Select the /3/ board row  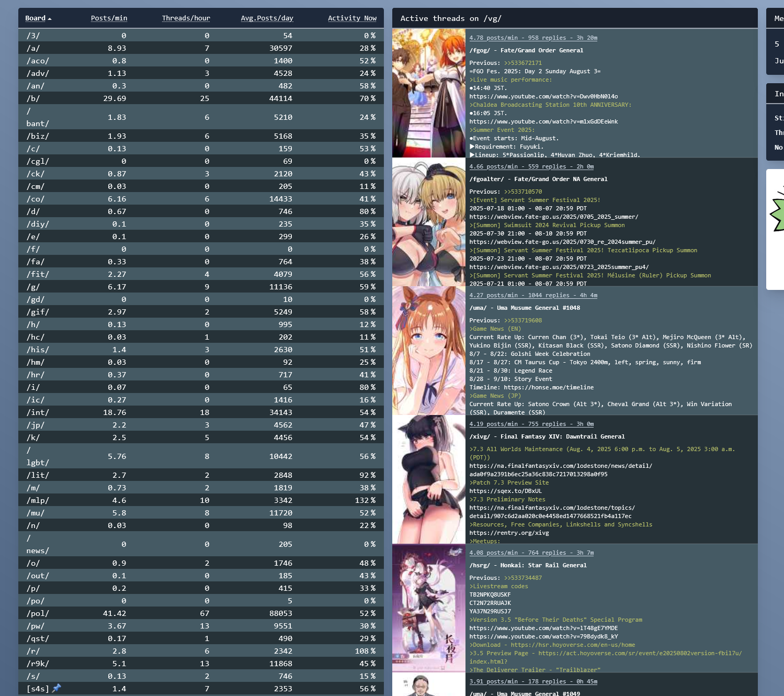(201, 36)
